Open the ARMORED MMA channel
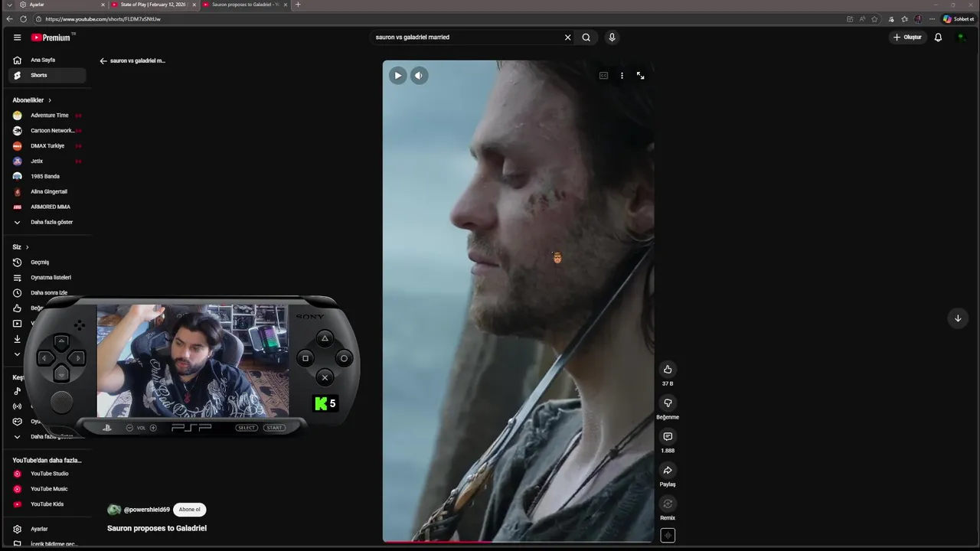 [47, 207]
